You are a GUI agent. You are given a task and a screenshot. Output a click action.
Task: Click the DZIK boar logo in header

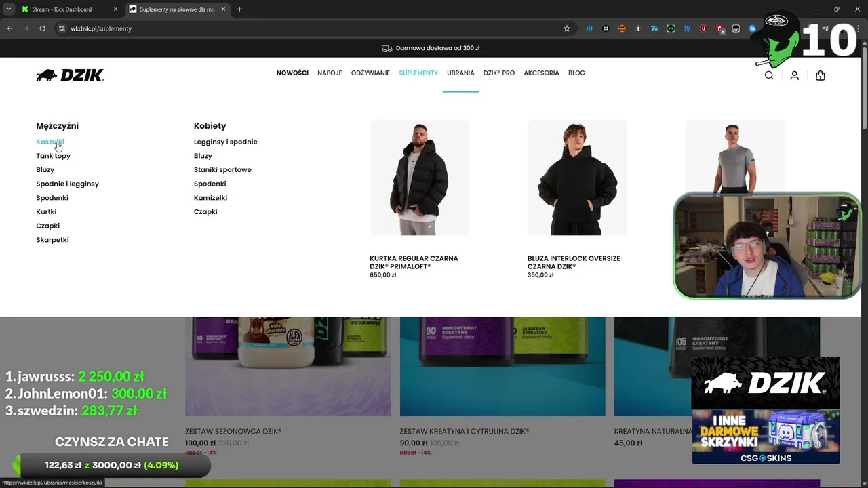pyautogui.click(x=70, y=75)
